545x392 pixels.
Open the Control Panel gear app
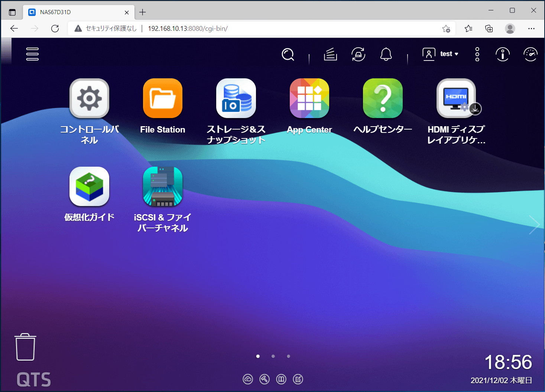click(89, 98)
